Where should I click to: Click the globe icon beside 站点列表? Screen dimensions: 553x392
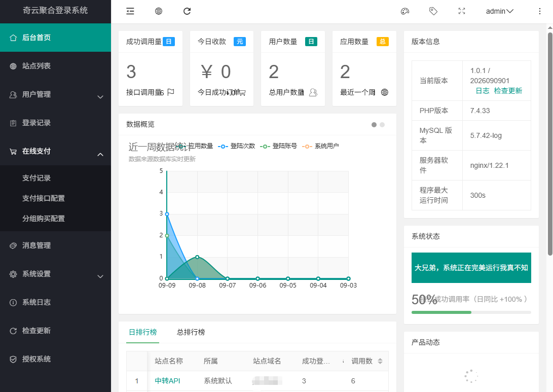13,66
